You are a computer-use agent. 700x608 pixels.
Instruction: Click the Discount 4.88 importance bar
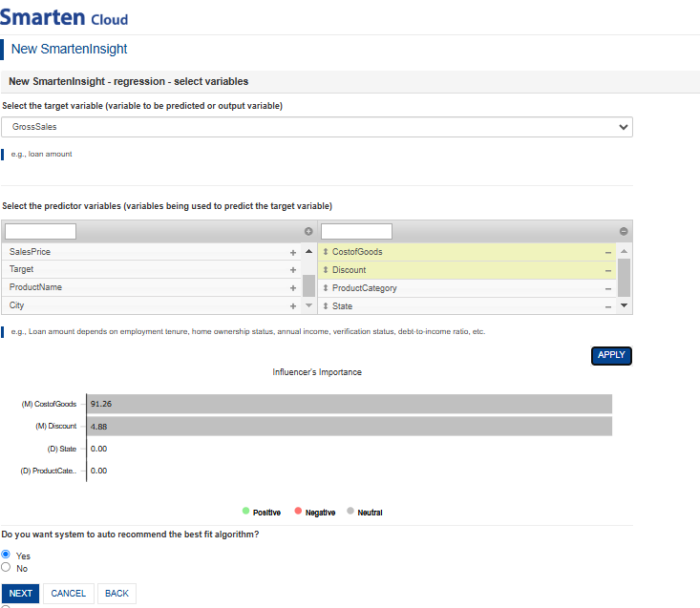click(350, 426)
